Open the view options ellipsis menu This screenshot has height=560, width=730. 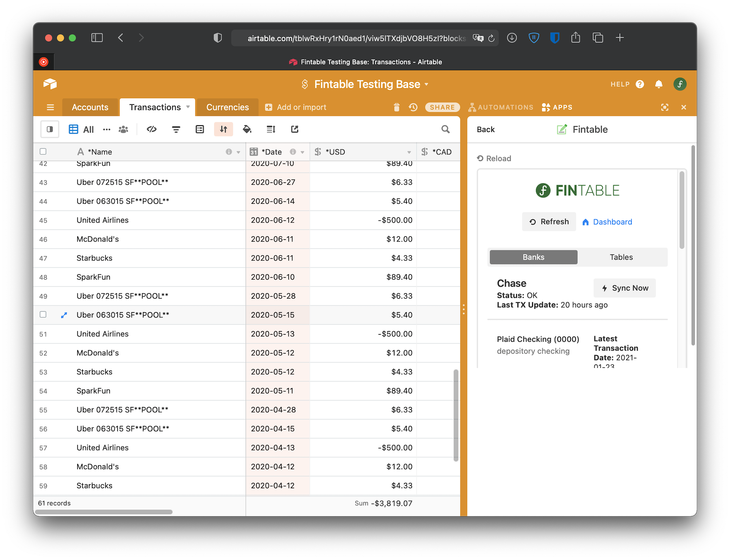107,130
